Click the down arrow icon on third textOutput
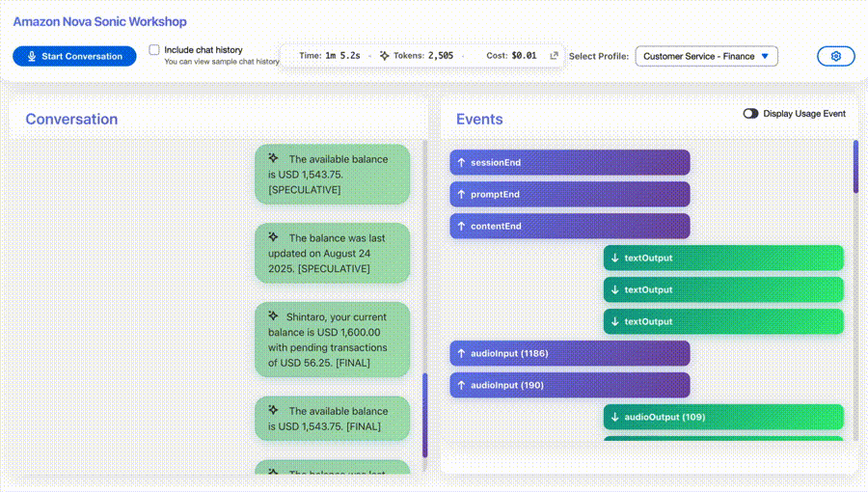Viewport: 868px width, 492px height. 614,321
